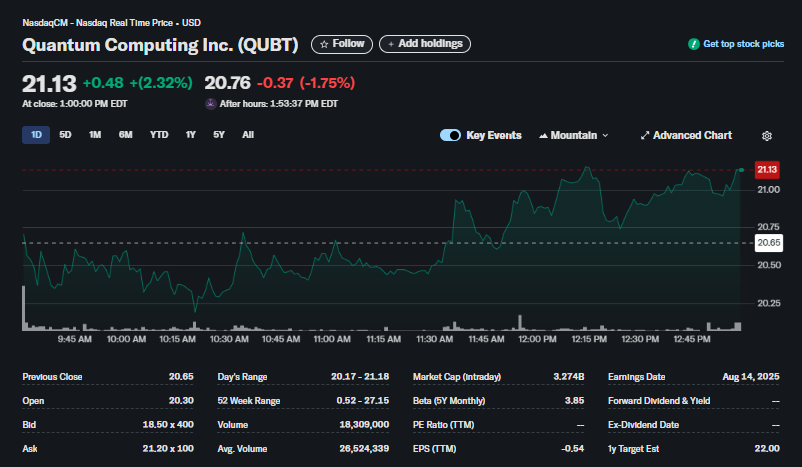
Task: Switch to the 5Y range
Action: (x=218, y=135)
